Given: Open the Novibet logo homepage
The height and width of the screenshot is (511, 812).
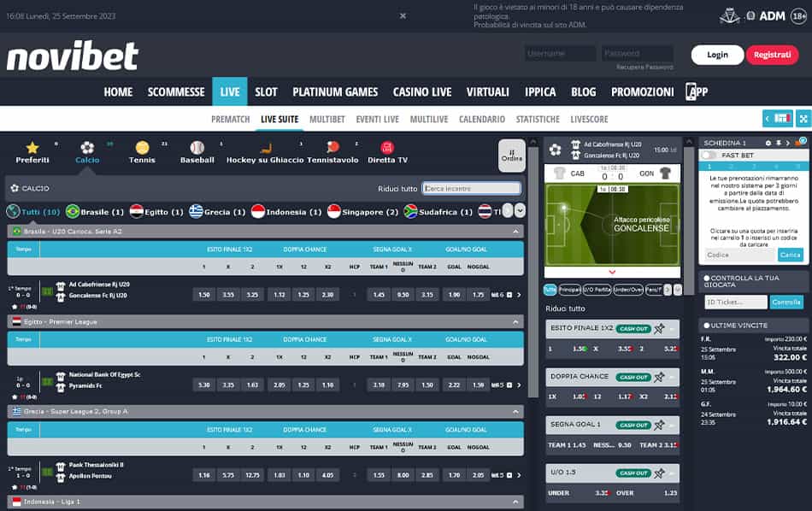Looking at the screenshot, I should pos(73,56).
